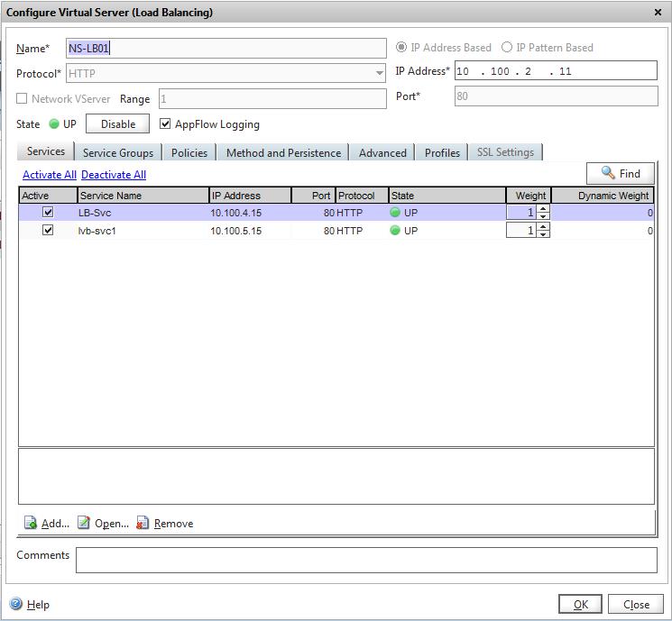The height and width of the screenshot is (621, 672).
Task: Sort by Active column header
Action: pos(48,196)
